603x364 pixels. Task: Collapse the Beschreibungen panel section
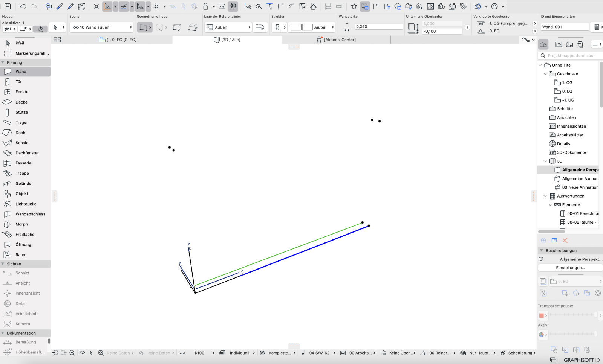click(542, 250)
